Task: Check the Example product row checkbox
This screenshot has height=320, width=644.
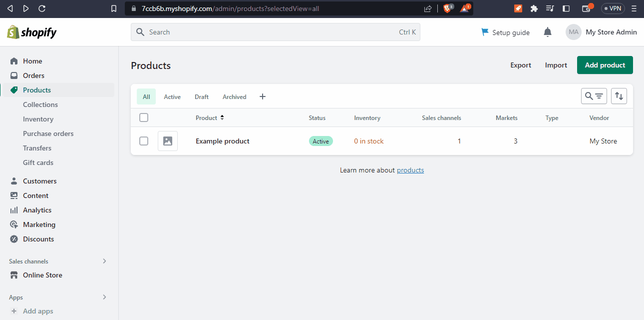Action: pos(144,140)
